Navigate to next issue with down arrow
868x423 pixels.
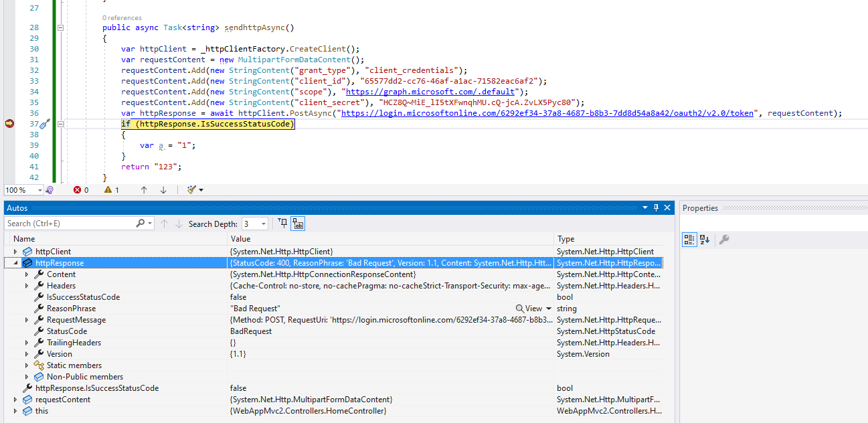[x=163, y=190]
